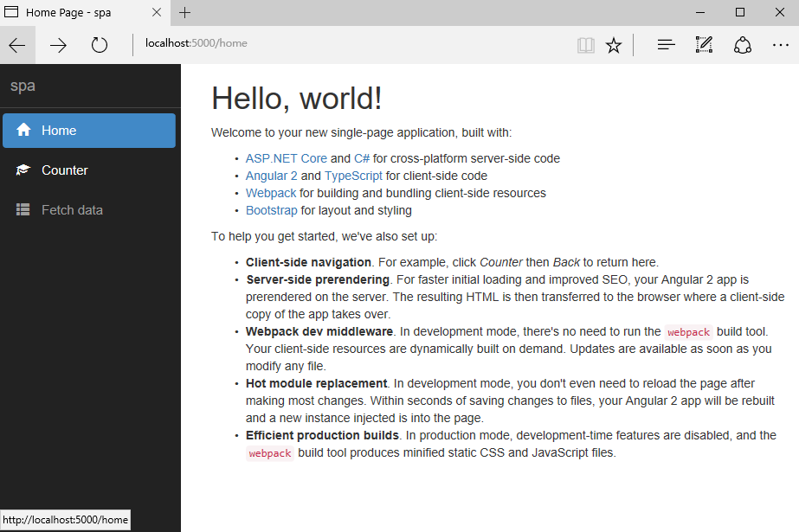Viewport: 799px width, 532px height.
Task: Open the Counter page from sidebar
Action: [x=89, y=170]
